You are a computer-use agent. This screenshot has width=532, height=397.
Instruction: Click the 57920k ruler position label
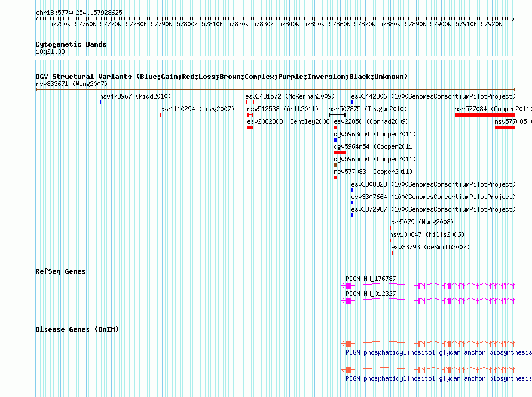(491, 24)
